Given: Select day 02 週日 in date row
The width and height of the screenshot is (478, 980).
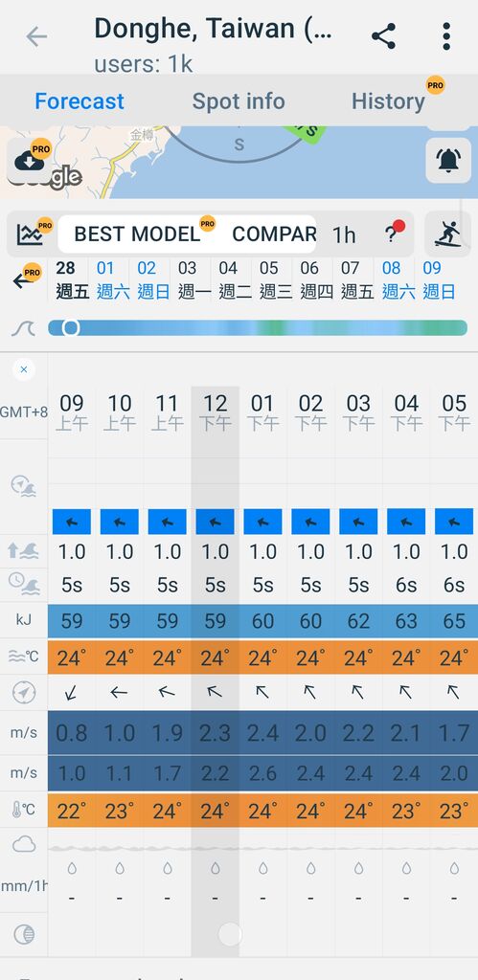Looking at the screenshot, I should (146, 279).
